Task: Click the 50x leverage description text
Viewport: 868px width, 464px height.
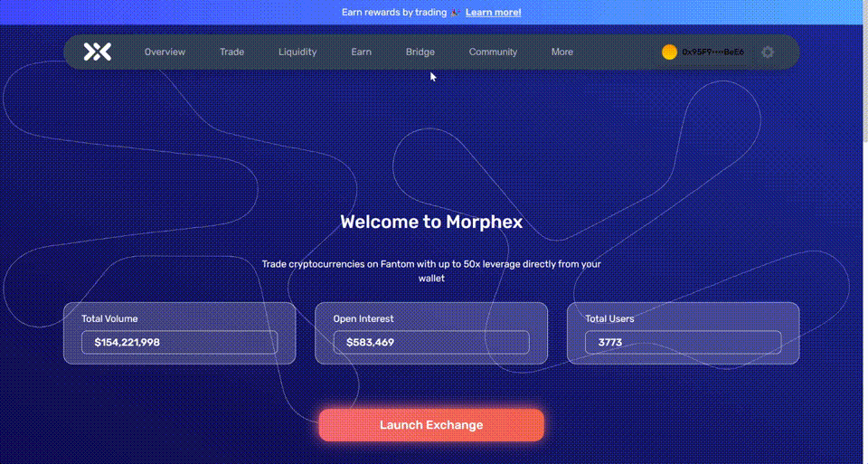Action: click(x=431, y=271)
